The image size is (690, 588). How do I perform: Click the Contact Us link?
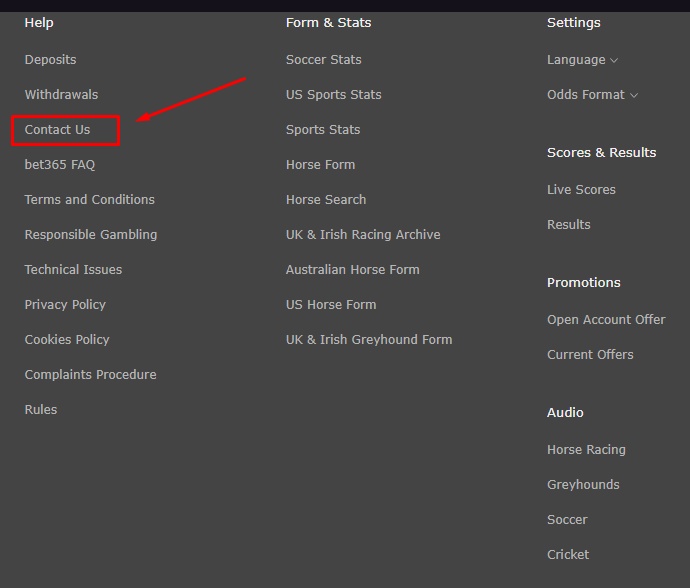click(57, 129)
